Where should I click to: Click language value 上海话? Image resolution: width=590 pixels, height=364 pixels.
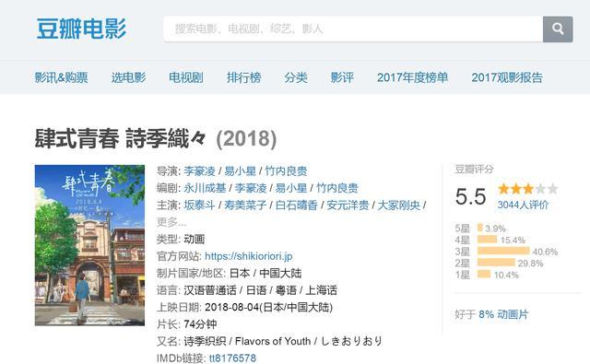click(322, 290)
